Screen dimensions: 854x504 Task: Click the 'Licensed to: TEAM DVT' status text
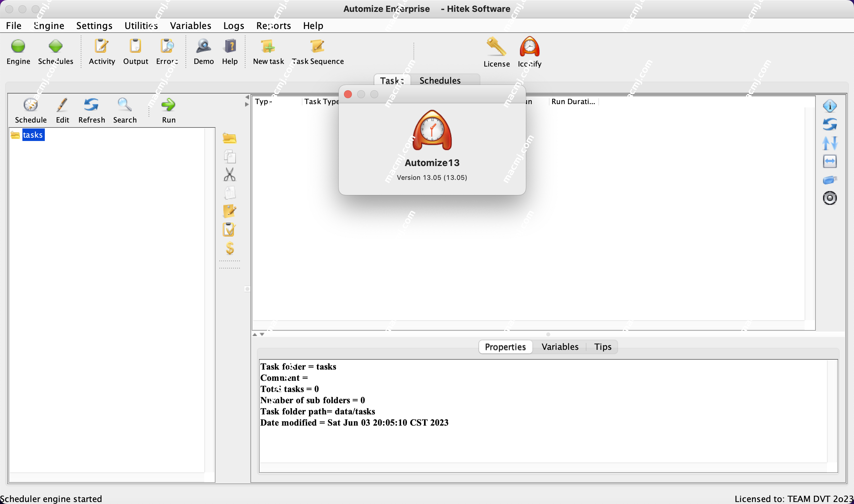[x=794, y=499]
